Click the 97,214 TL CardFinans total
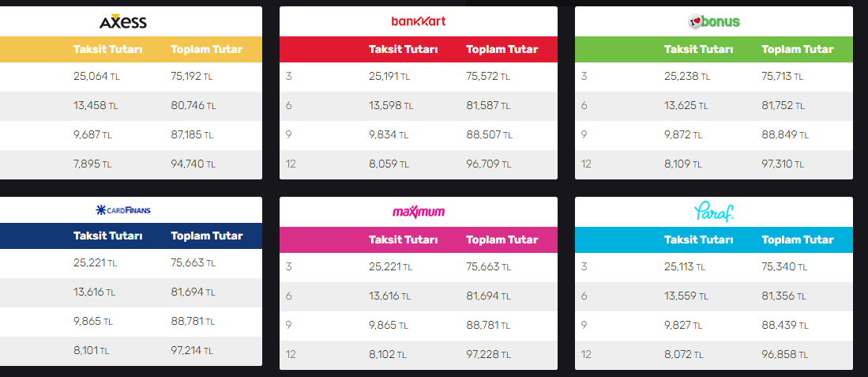Screen dimensions: 868x377 click(x=193, y=350)
